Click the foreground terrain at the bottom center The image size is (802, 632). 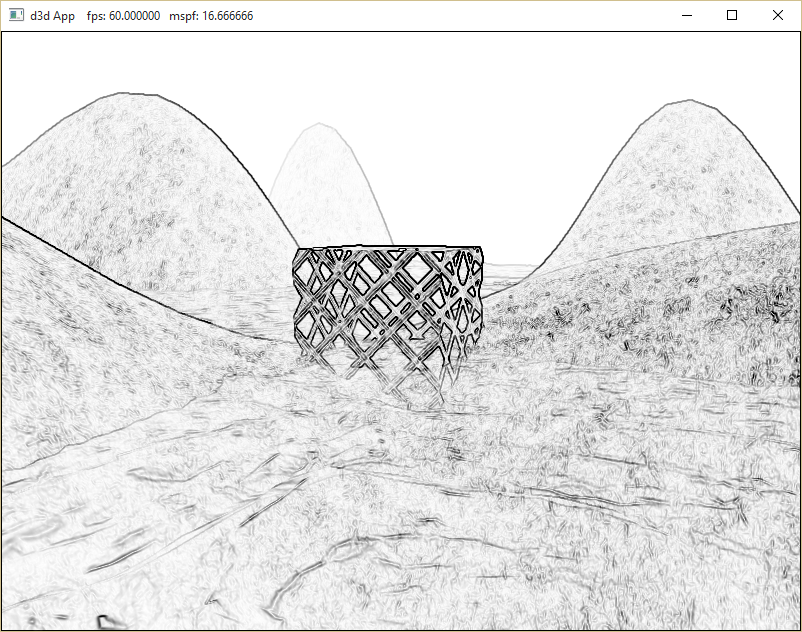(400, 560)
